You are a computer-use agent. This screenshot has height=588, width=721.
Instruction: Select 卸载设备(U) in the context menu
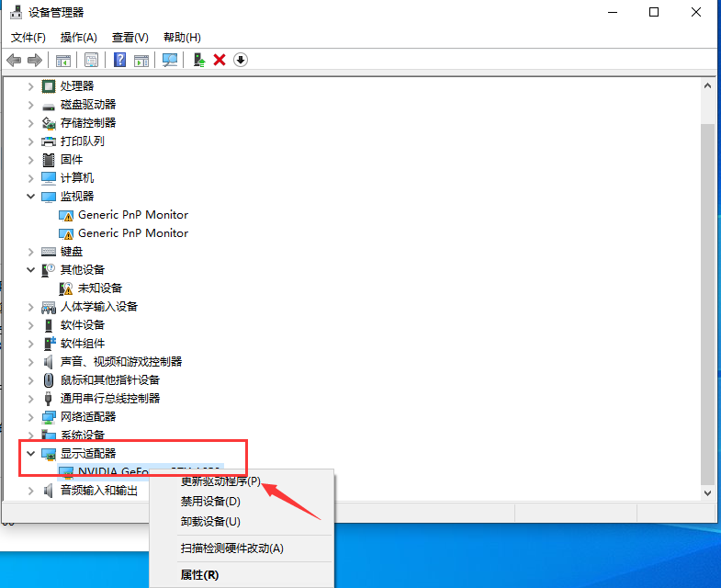click(x=210, y=522)
